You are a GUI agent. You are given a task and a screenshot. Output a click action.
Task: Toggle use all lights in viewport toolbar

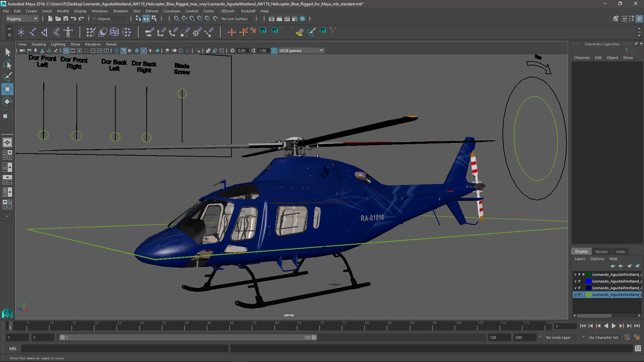(x=150, y=51)
